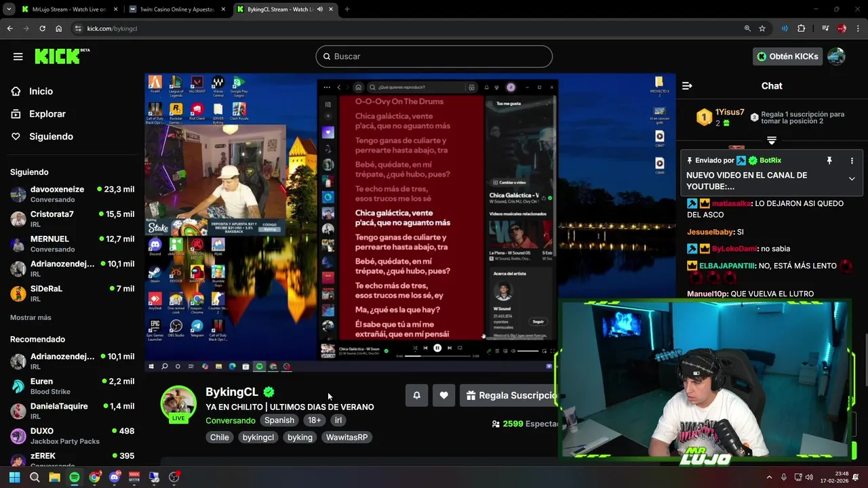Focus the Buscar search field
Viewport: 868px width, 488px height.
coord(434,56)
